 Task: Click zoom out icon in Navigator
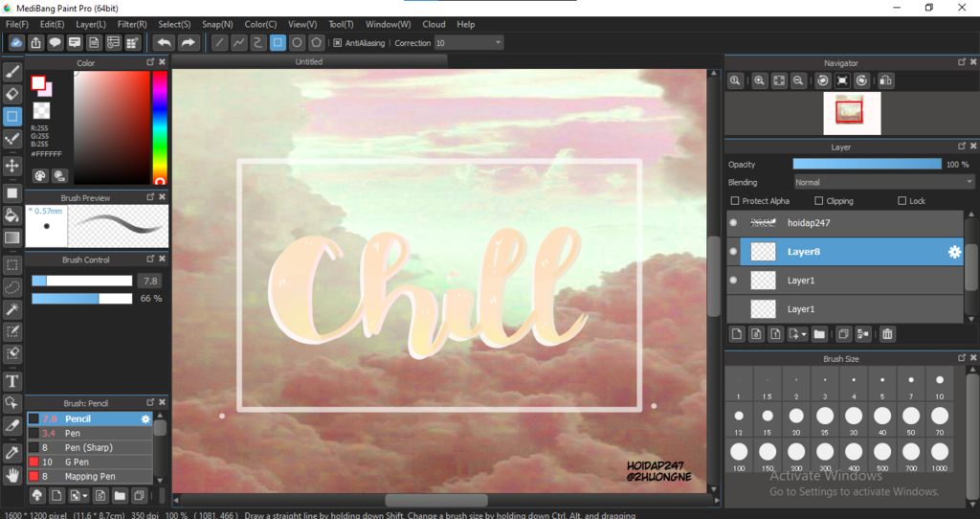tap(798, 80)
